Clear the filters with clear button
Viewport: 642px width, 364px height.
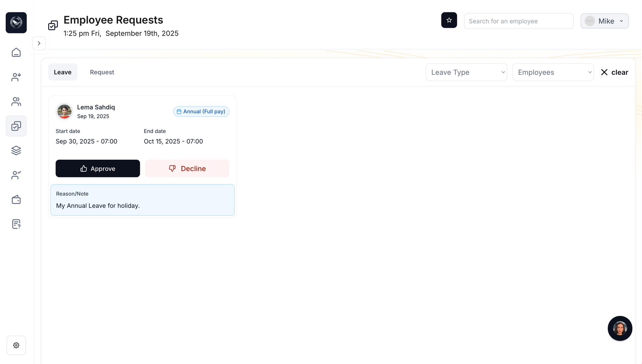point(614,72)
